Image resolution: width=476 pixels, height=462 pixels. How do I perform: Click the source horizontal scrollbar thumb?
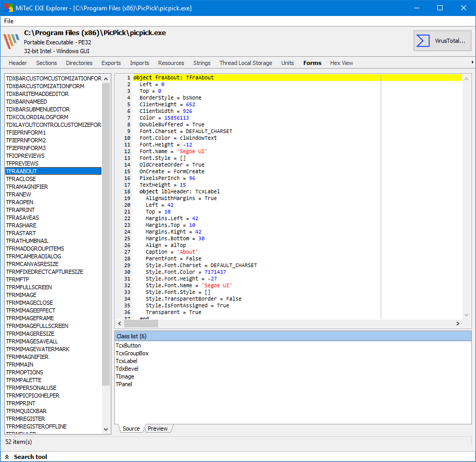[141, 324]
